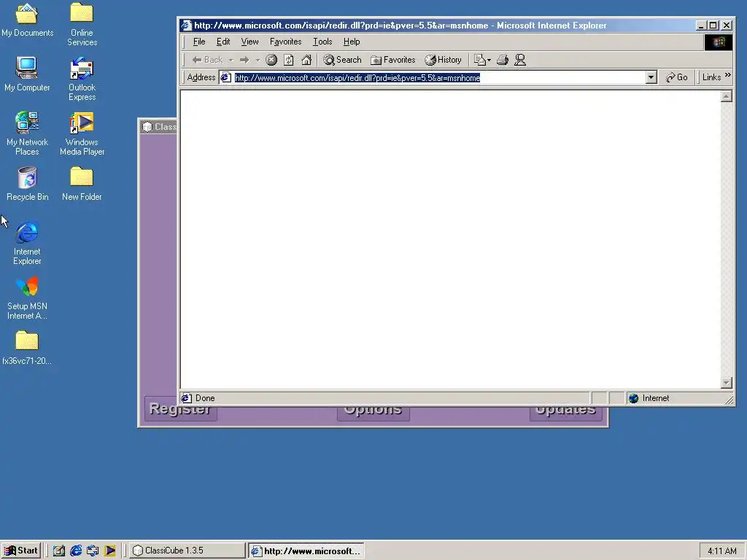Image resolution: width=747 pixels, height=560 pixels.
Task: Open the Favorites toolbar button
Action: (x=393, y=60)
